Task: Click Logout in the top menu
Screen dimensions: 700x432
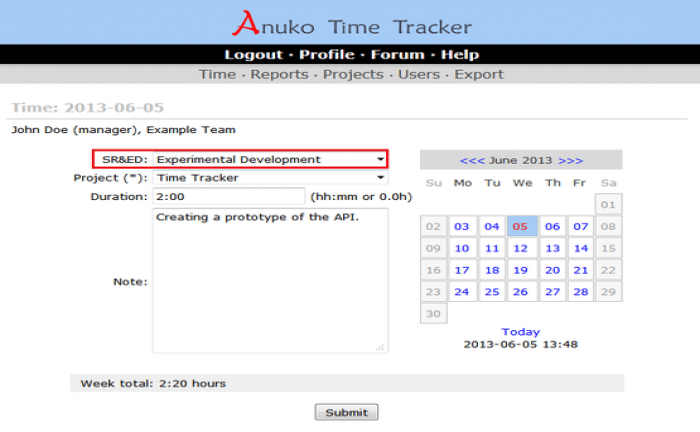Action: (x=253, y=55)
